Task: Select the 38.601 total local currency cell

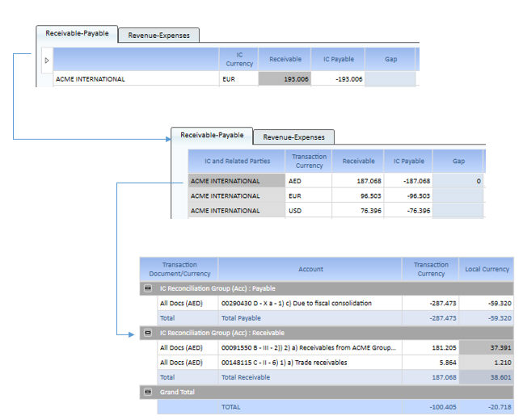Action: (x=487, y=377)
